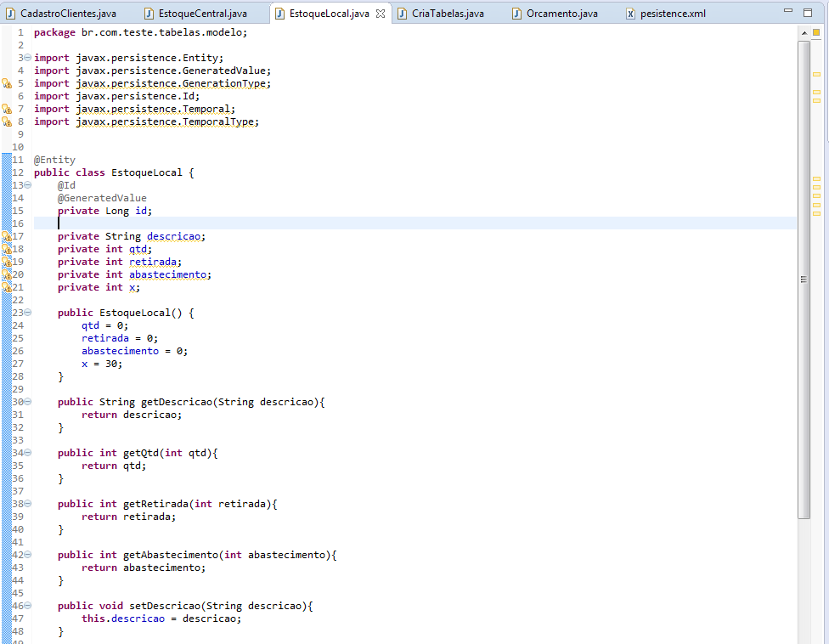
Task: Click the package name br.com.teste.tabelas.modelo
Action: click(x=161, y=32)
